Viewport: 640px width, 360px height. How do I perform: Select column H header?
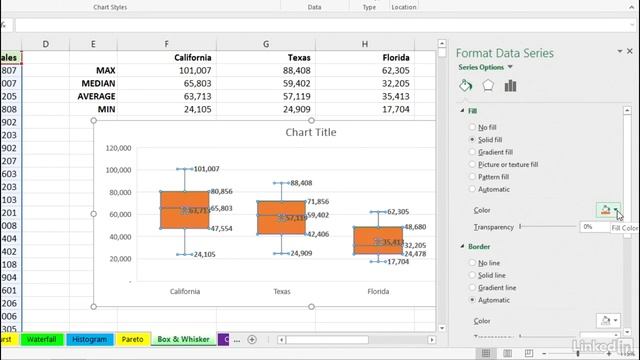pos(364,44)
